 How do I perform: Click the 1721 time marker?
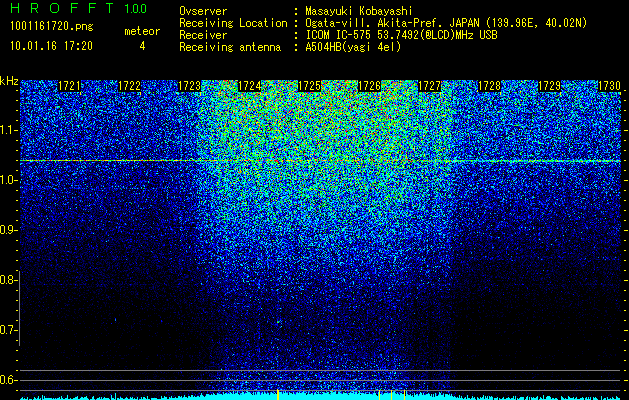69,86
